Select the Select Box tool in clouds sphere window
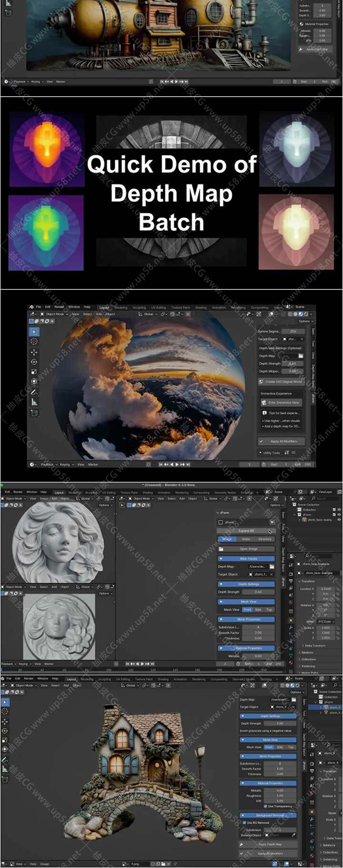Viewport: 343px width, 868px height. click(x=34, y=332)
